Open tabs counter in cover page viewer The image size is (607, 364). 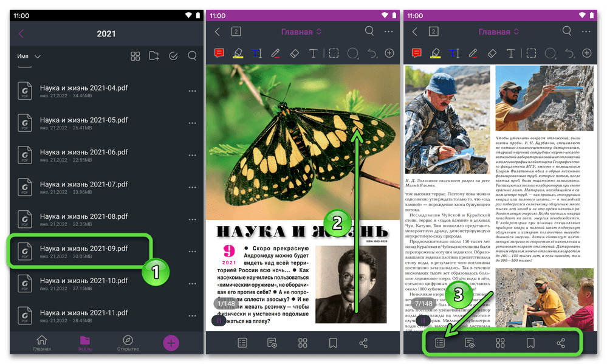pos(236,32)
